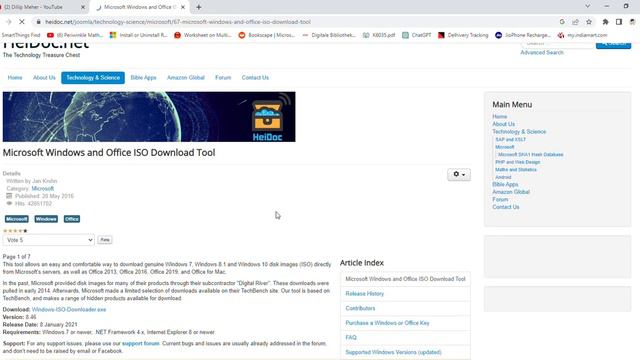640x360 pixels.
Task: Click the HeiDoc globe banner image
Action: point(149,117)
